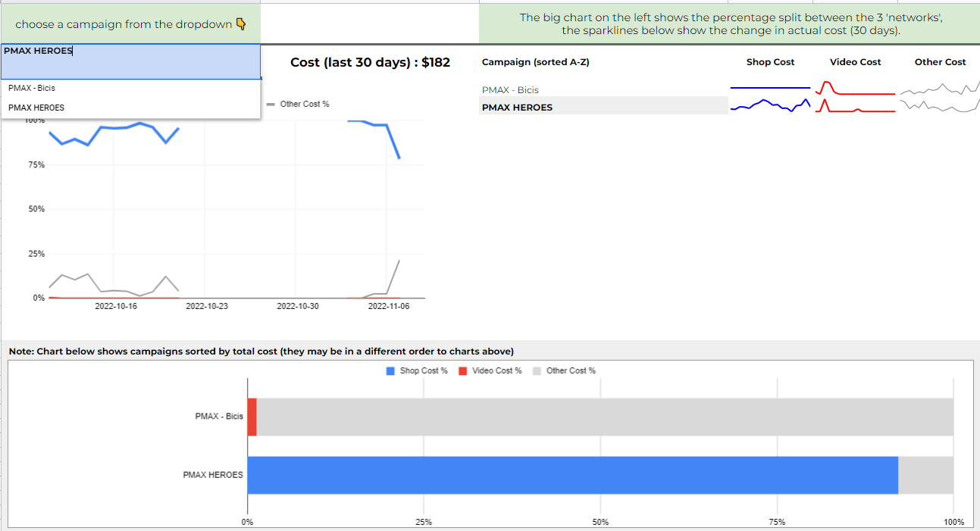Click the 'Shop Cost %' legend label in bar chart
Image resolution: width=980 pixels, height=531 pixels.
click(x=424, y=371)
